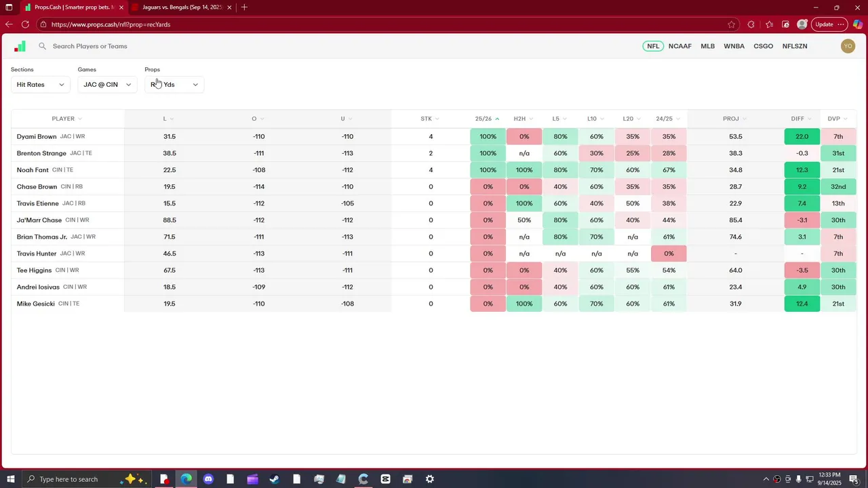This screenshot has height=488, width=868.
Task: Open Mike Gesicki player row
Action: coord(434,304)
